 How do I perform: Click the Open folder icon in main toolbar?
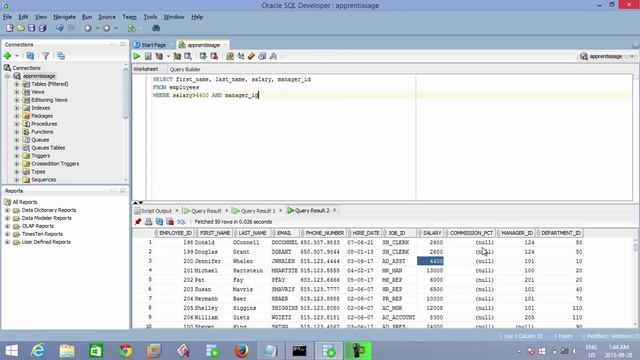(21, 28)
